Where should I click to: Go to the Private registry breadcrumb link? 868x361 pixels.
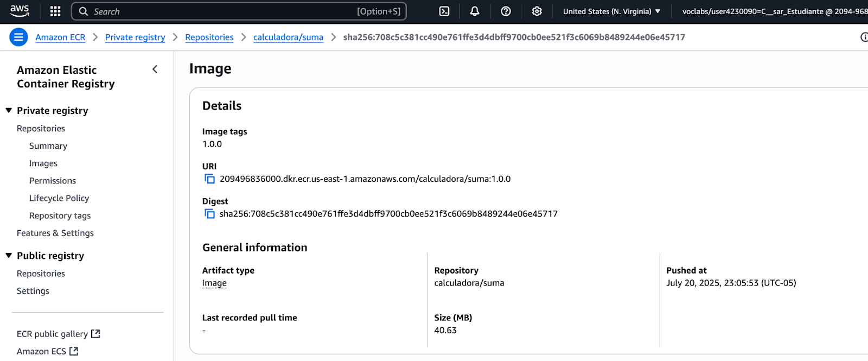tap(135, 37)
